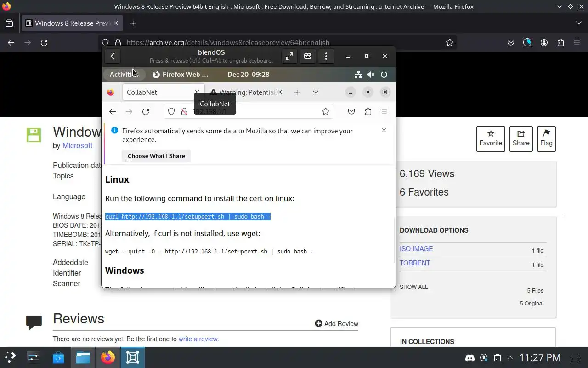Click the insecure connection lock icon
Image resolution: width=588 pixels, height=368 pixels.
tap(184, 111)
